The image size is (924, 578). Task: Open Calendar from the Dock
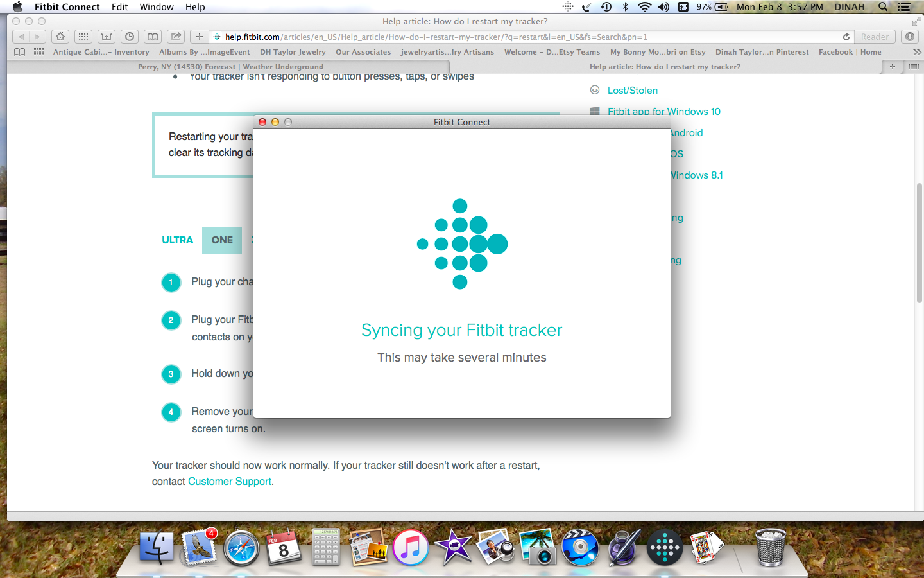(284, 547)
